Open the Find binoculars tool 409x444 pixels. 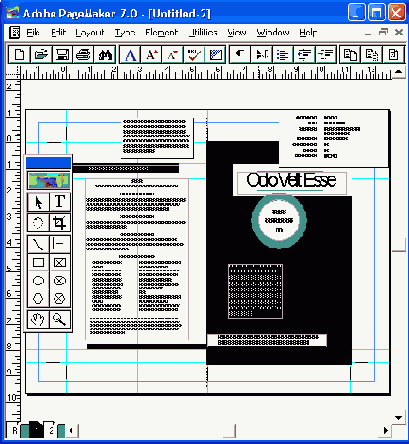coord(105,54)
